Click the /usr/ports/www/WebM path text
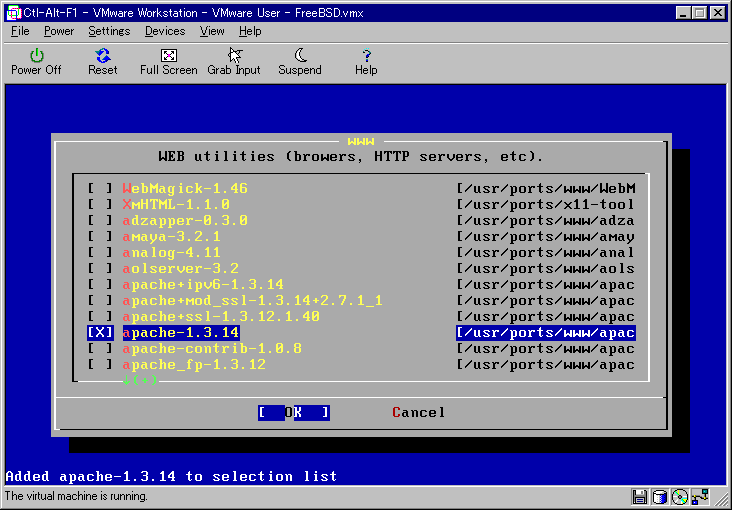This screenshot has width=732, height=510. 546,189
